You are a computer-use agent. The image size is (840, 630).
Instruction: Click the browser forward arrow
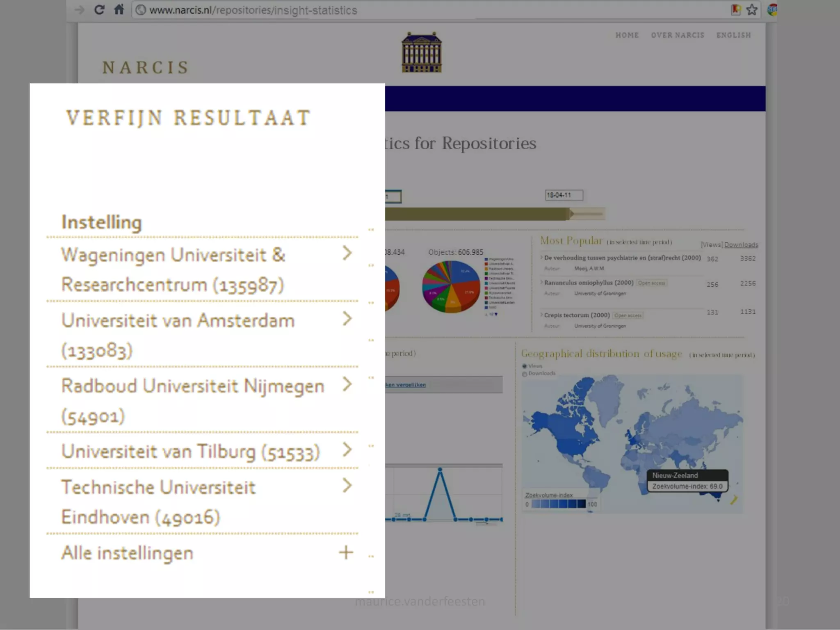(79, 10)
